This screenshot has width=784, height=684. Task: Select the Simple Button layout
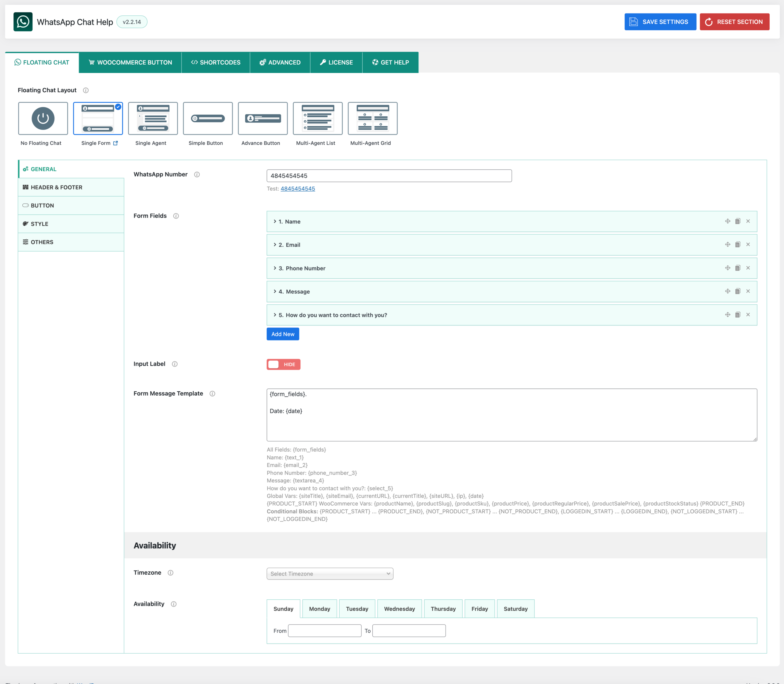208,118
